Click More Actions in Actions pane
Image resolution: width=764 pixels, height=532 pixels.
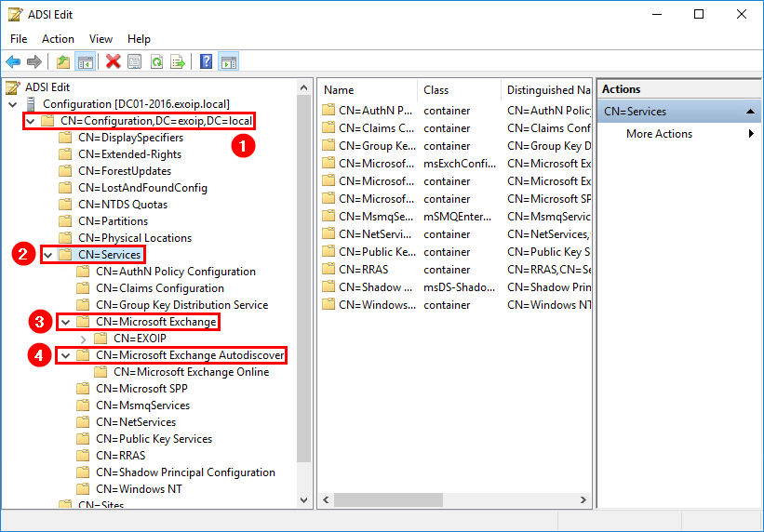coord(659,134)
